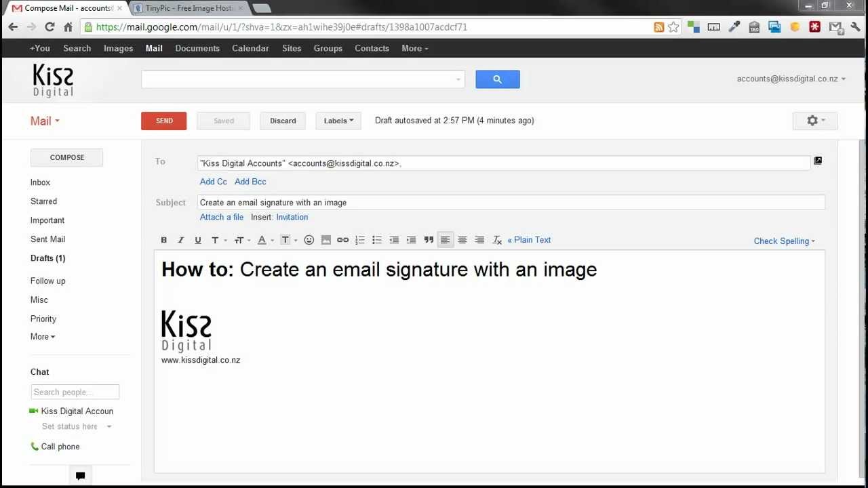Open More menu in Google bar

click(414, 48)
